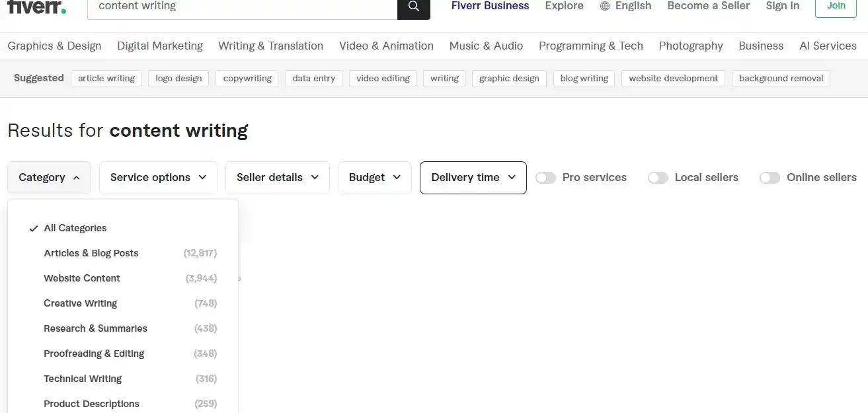This screenshot has height=413, width=868.
Task: Click the Become a Seller link
Action: tap(708, 6)
